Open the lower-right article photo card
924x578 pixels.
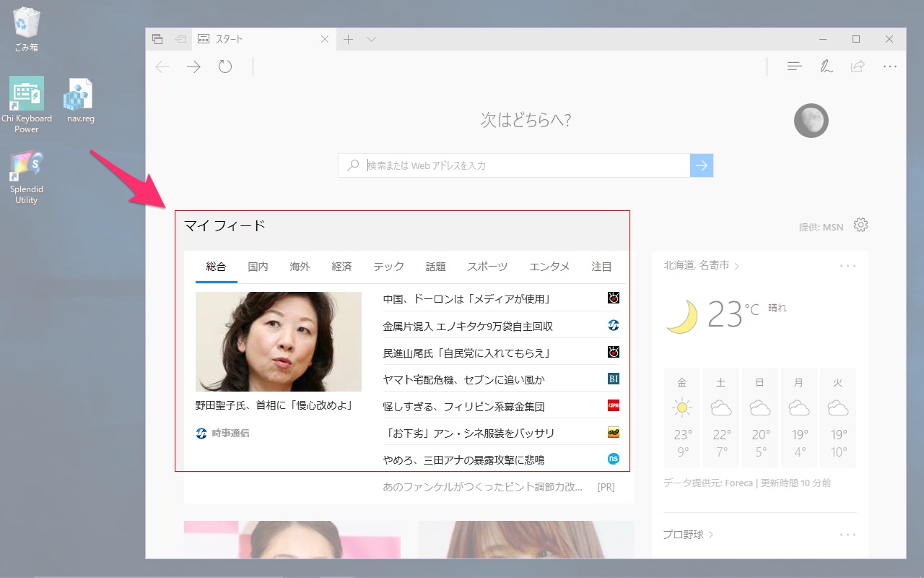(526, 539)
